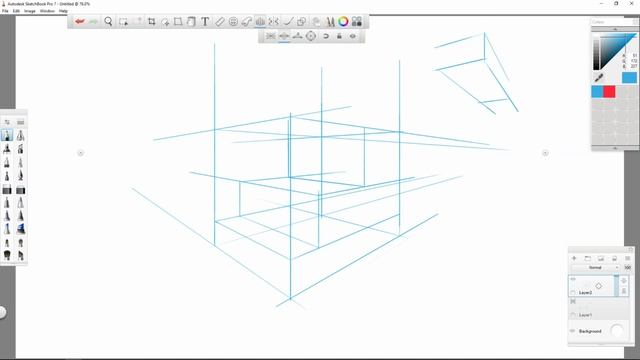
Task: Toggle the Symmetry tool
Action: tap(273, 22)
